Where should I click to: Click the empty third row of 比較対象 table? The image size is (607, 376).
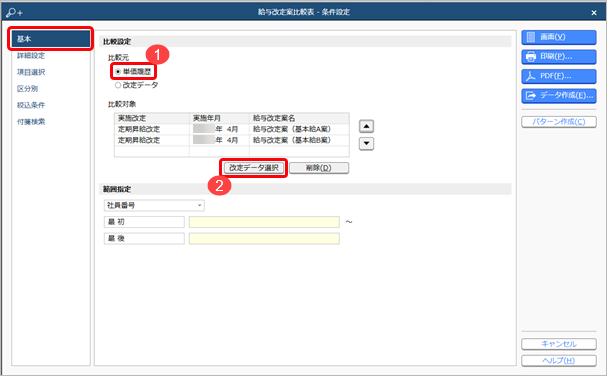(x=231, y=151)
